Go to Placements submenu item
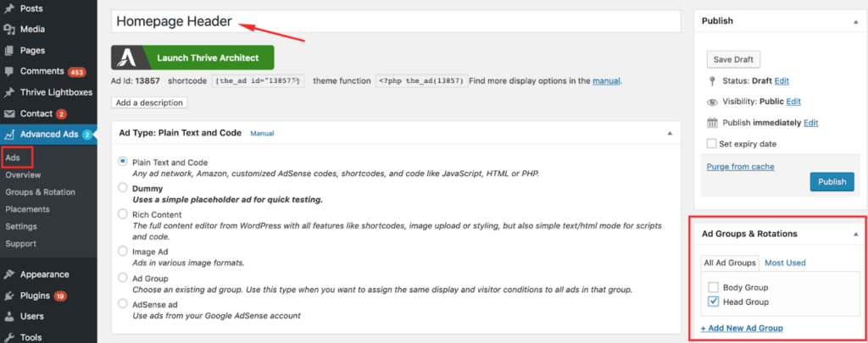The width and height of the screenshot is (868, 343). coord(28,209)
